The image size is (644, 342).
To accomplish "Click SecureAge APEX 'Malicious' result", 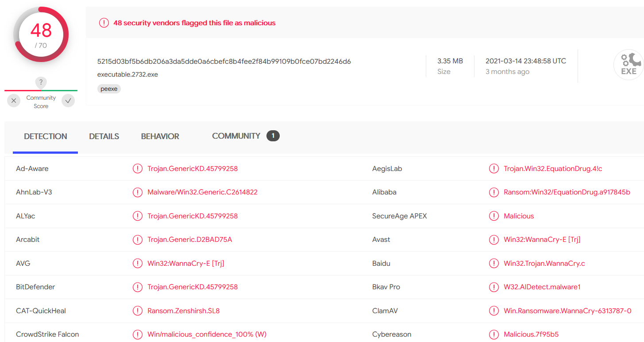I will click(519, 216).
